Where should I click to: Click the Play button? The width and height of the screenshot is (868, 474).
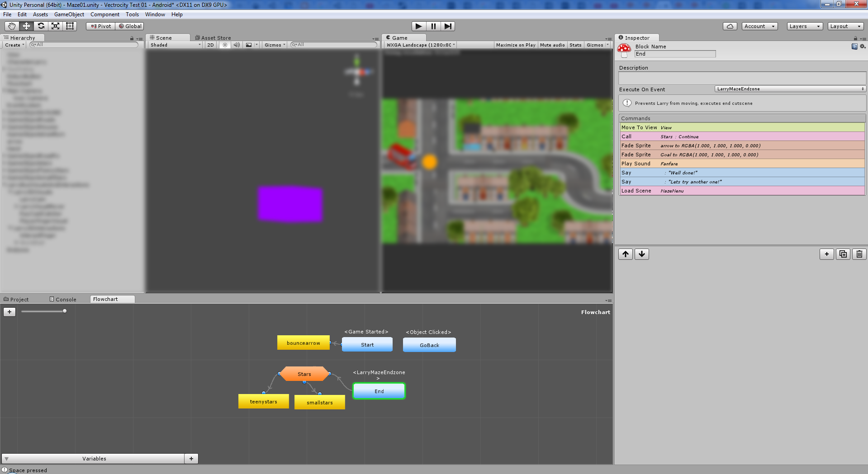tap(418, 26)
